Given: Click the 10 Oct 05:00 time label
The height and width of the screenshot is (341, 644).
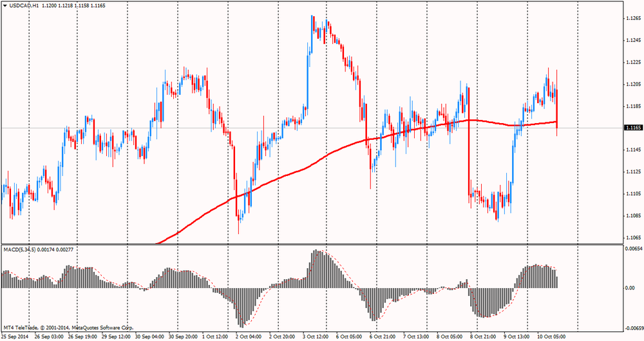Looking at the screenshot, I should pos(552,336).
